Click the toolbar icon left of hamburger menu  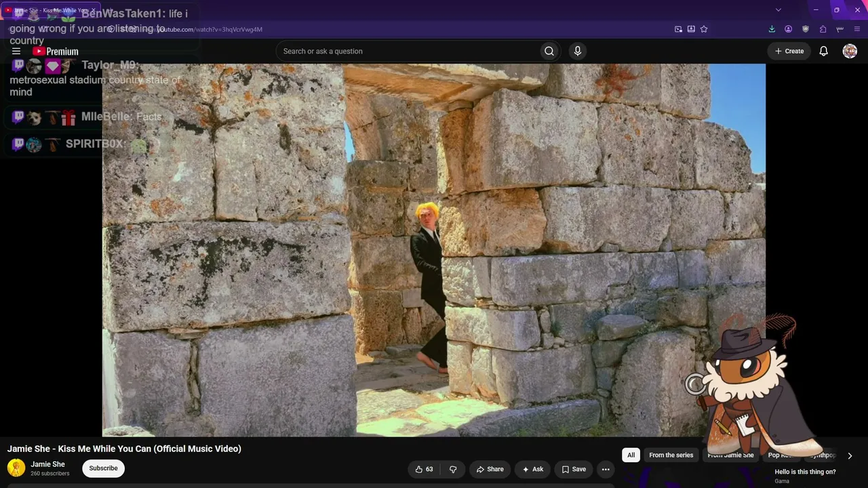tap(840, 29)
